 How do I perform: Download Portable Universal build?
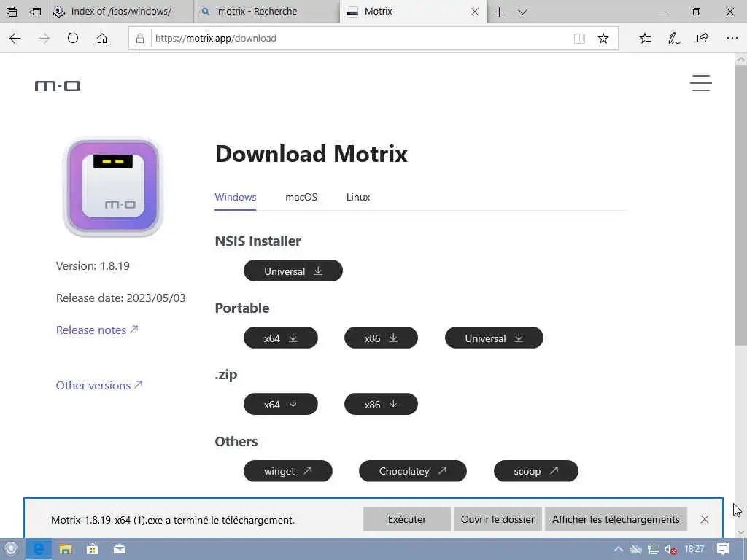coord(494,338)
